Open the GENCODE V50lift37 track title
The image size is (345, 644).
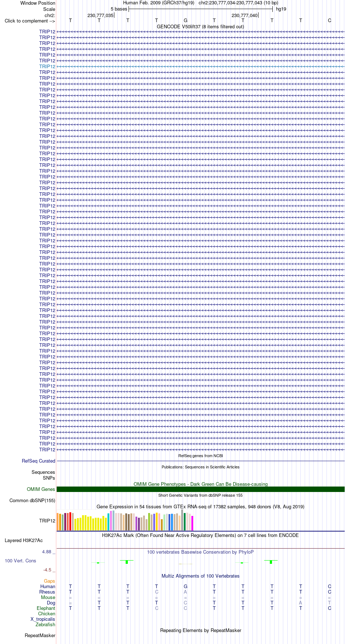coord(200,26)
